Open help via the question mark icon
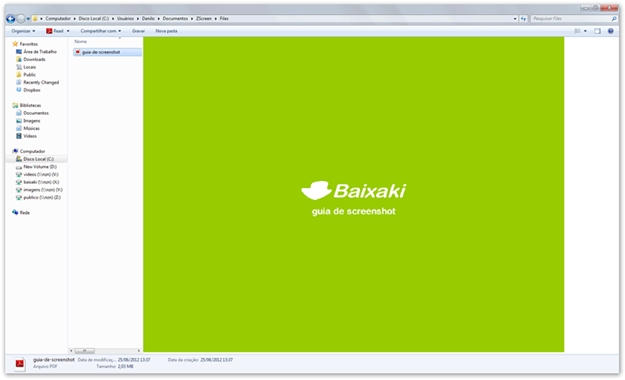Viewport: 625px width, 380px height. pyautogui.click(x=610, y=31)
